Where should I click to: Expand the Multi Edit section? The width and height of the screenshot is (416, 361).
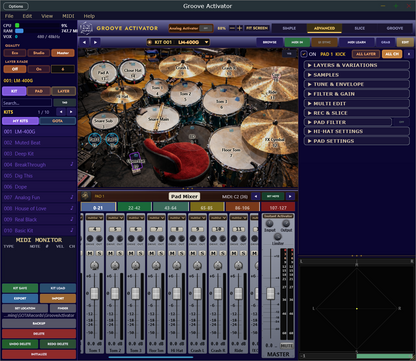point(357,104)
